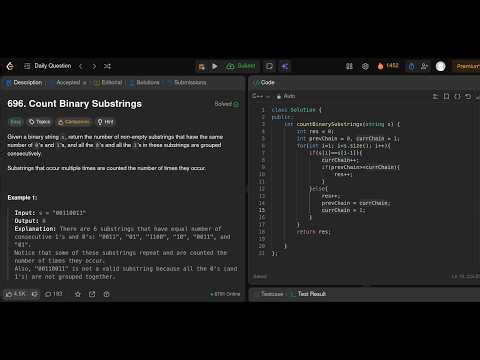View the 1452 streak fire counter
The image size is (480, 360).
388,66
